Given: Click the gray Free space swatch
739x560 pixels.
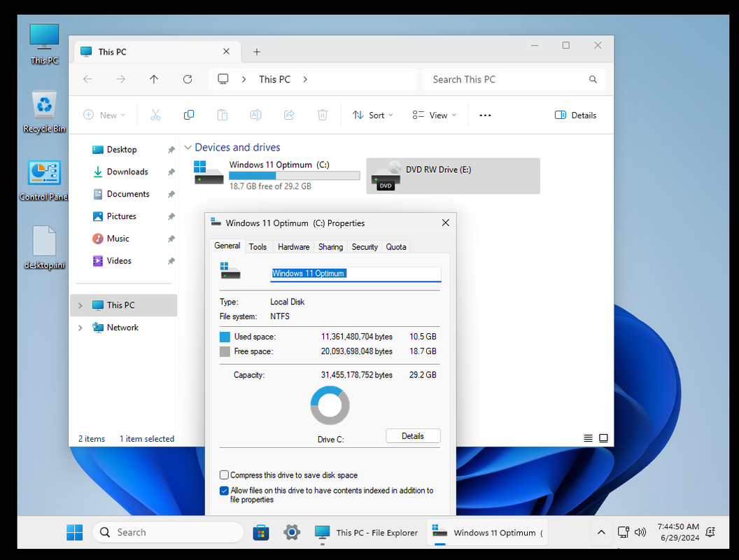Looking at the screenshot, I should (x=225, y=351).
